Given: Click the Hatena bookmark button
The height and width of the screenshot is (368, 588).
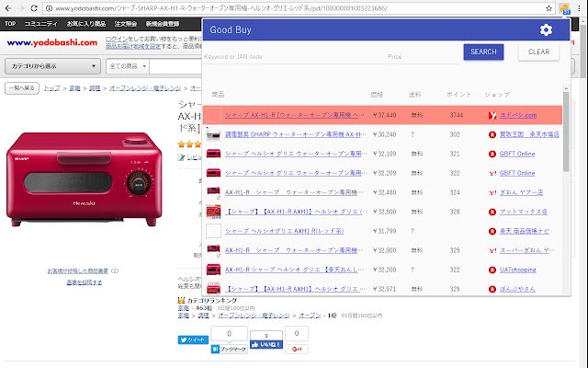Looking at the screenshot, I should (x=229, y=349).
